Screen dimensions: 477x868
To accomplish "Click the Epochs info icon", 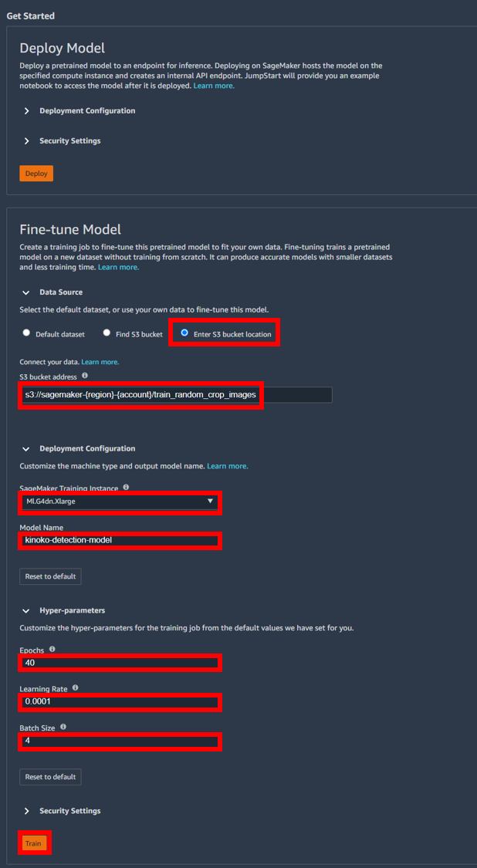I will point(52,648).
